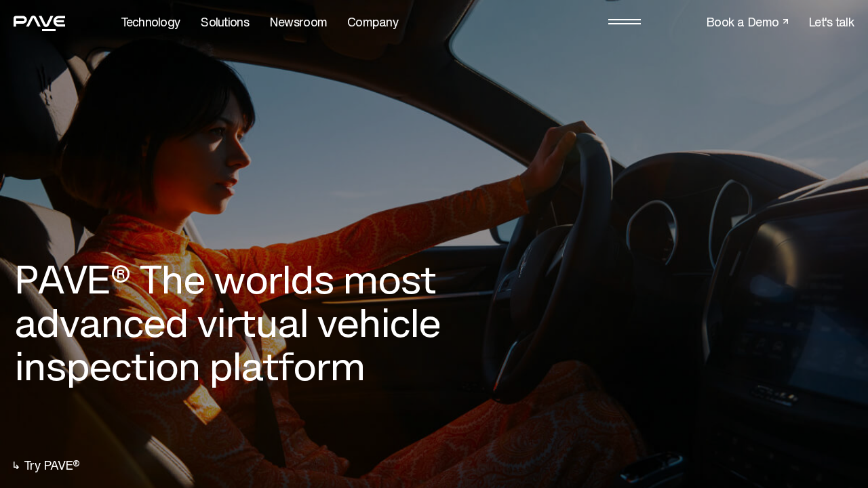Click Let's talk
Screen dimensions: 868x488
coord(831,22)
